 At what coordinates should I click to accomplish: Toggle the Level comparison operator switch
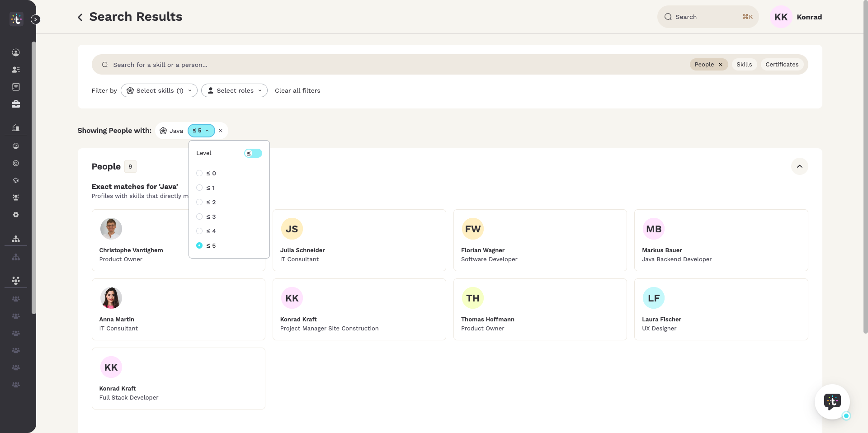(x=253, y=153)
